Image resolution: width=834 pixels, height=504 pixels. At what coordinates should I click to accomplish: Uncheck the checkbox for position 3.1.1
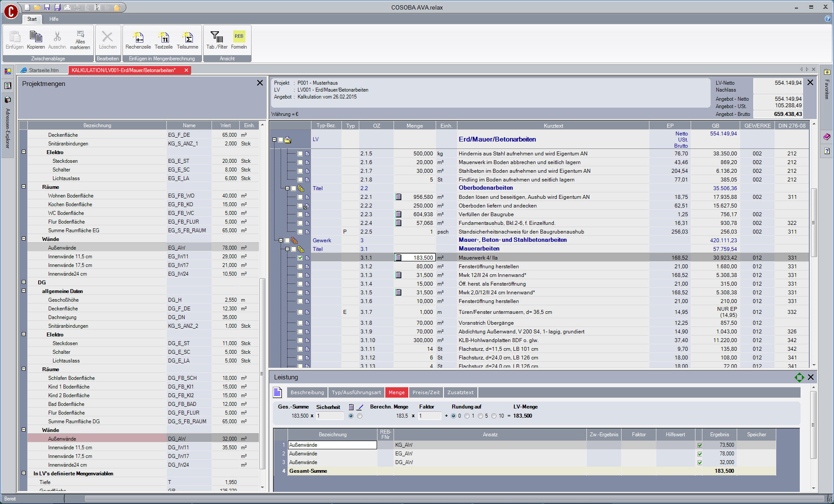pos(300,257)
